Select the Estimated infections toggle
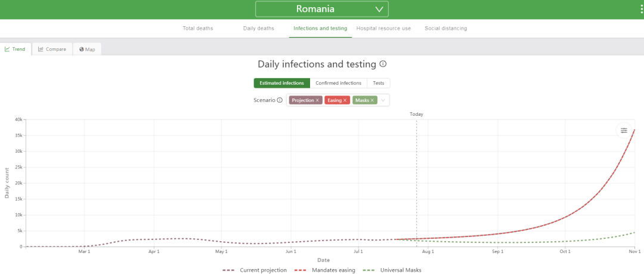This screenshot has height=274, width=644. click(281, 83)
